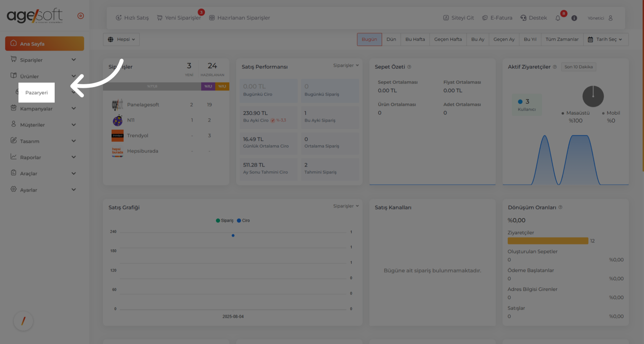
Task: Select the Bu Hafta filter
Action: 415,40
